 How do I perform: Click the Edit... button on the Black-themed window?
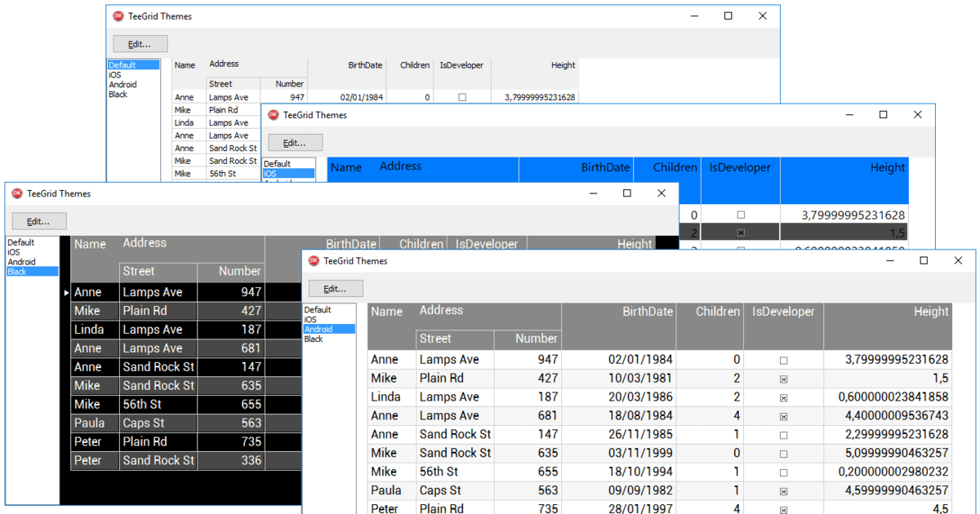(x=38, y=220)
